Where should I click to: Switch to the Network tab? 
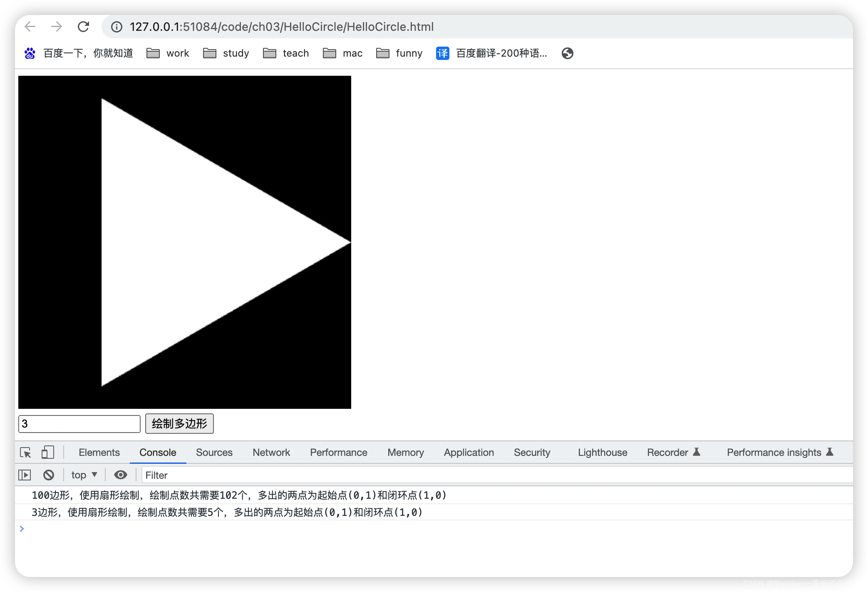271,453
